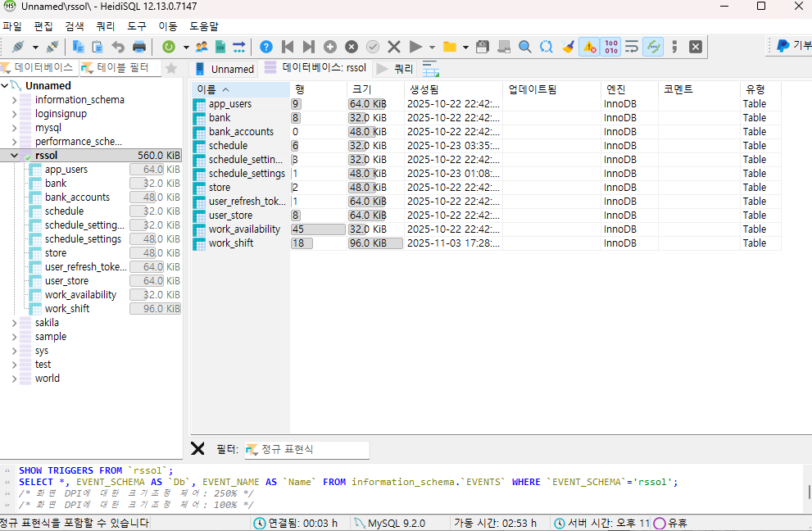Click the blue help question mark icon
Viewport: 812px width, 531px height.
pyautogui.click(x=266, y=47)
